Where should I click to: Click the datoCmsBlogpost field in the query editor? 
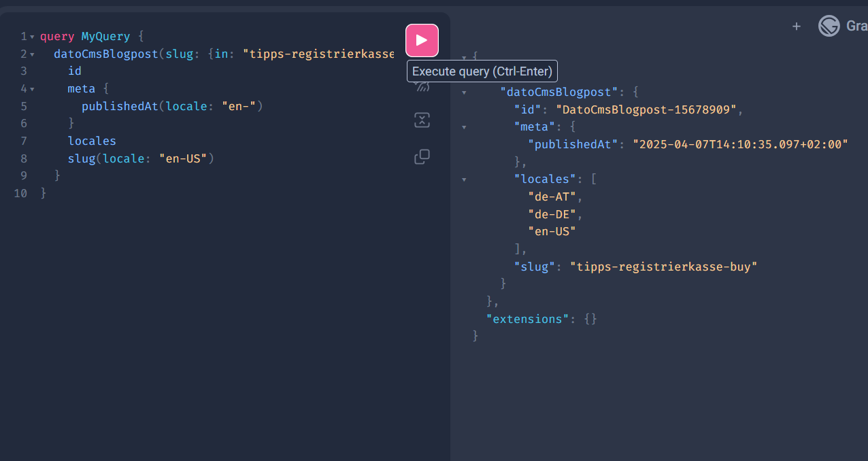(x=106, y=54)
